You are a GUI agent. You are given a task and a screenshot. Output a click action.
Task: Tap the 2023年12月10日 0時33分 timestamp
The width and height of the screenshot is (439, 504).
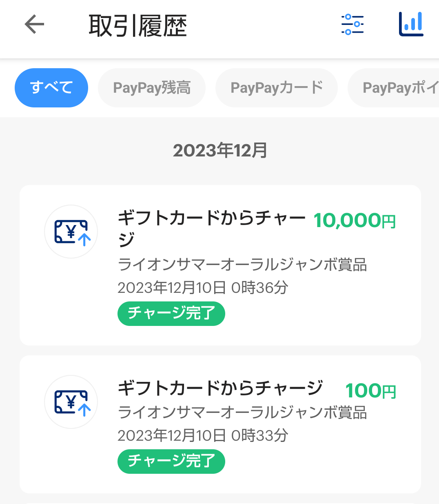pos(203,436)
